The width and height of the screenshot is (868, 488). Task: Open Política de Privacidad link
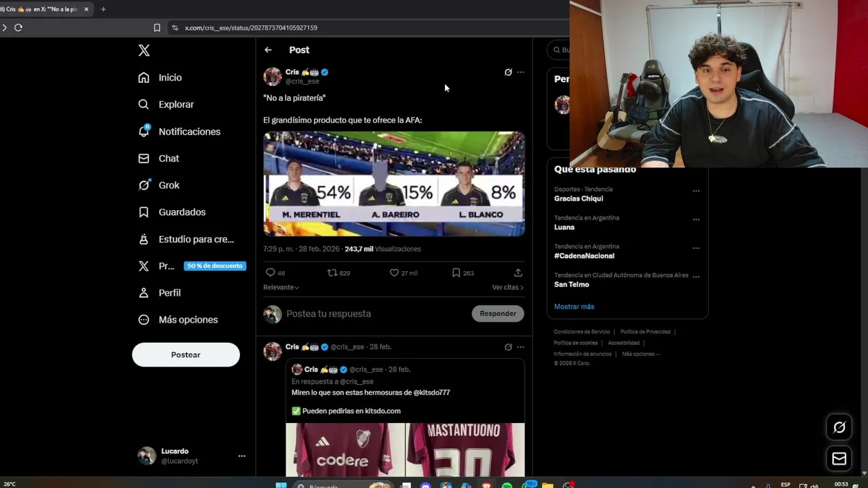tap(646, 332)
